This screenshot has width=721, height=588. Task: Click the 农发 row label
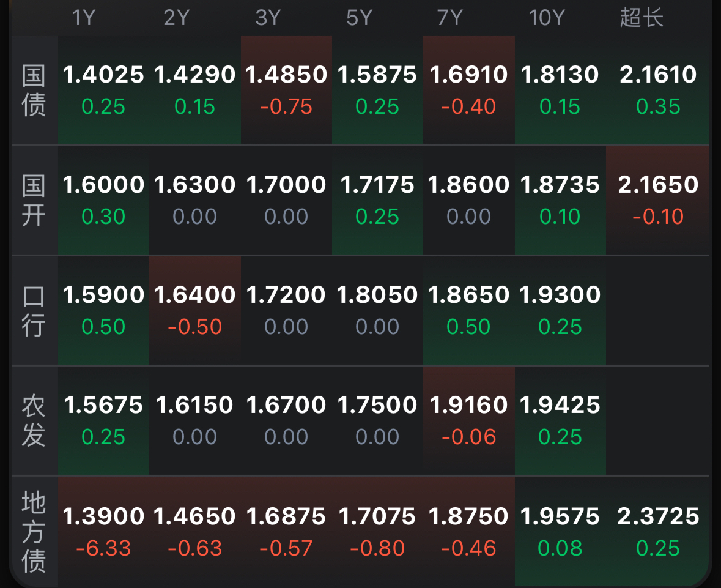(x=34, y=421)
